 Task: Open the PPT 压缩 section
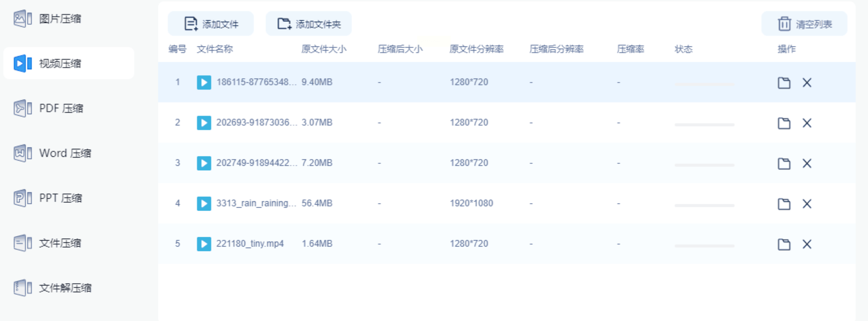[x=61, y=198]
